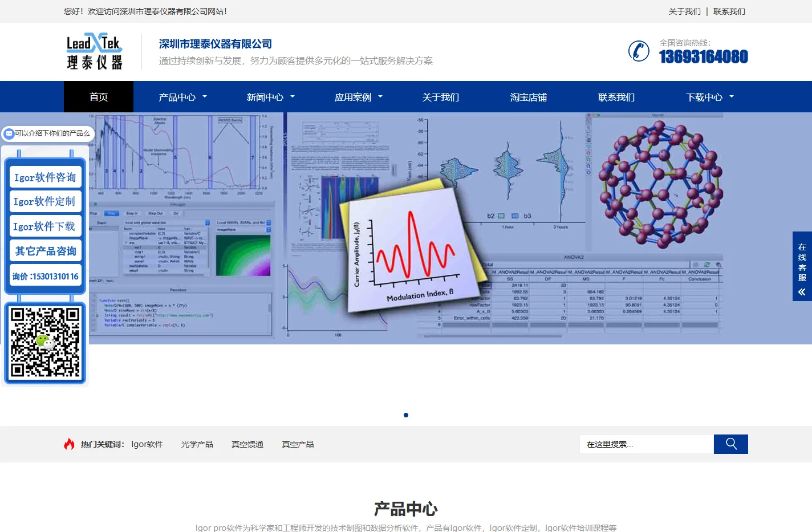Click the 产品中心 section heading
Viewport: 812px width, 532px height.
point(406,509)
